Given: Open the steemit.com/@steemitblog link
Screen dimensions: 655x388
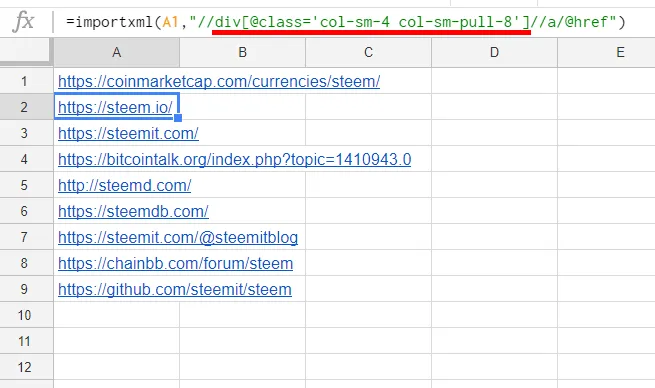Looking at the screenshot, I should [x=178, y=237].
